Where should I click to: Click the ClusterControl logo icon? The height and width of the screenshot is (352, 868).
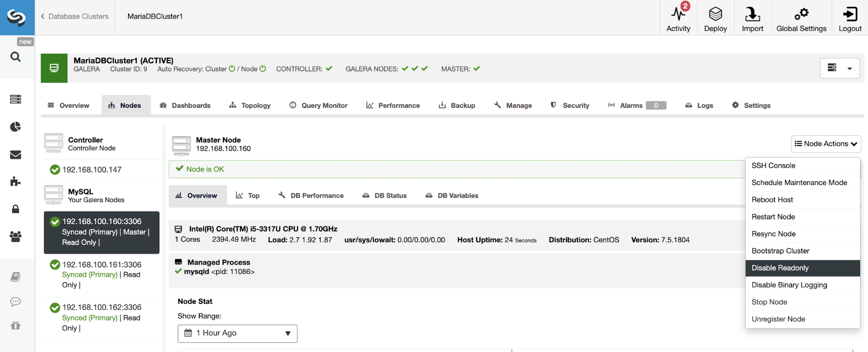click(x=17, y=17)
